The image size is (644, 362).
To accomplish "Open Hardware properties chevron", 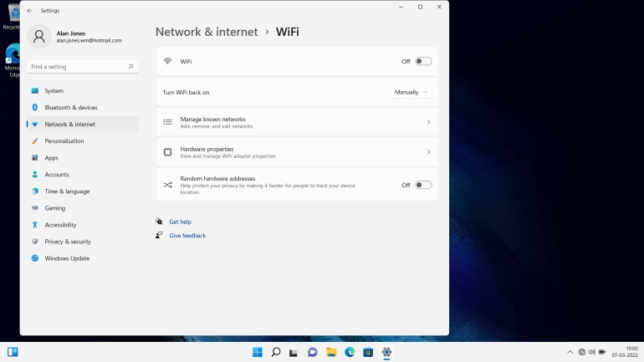I will 428,152.
